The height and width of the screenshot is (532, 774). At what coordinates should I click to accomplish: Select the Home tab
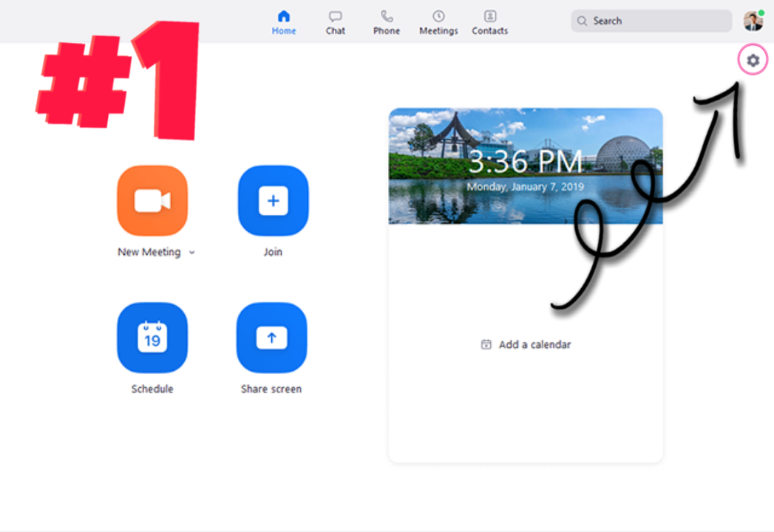(283, 21)
